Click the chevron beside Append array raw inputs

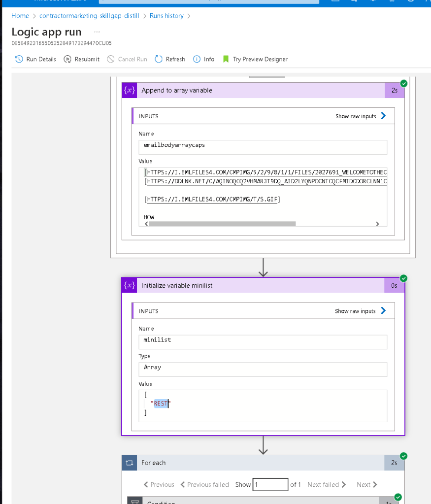coord(383,116)
